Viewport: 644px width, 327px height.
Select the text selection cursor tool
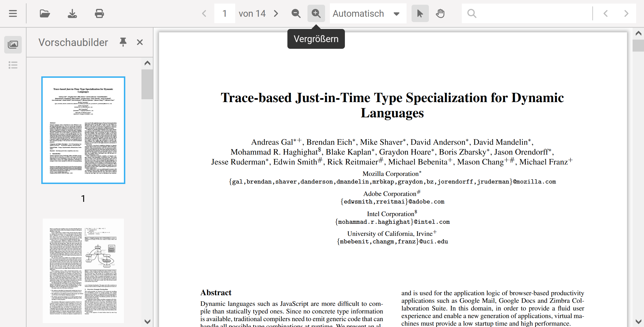(x=420, y=13)
